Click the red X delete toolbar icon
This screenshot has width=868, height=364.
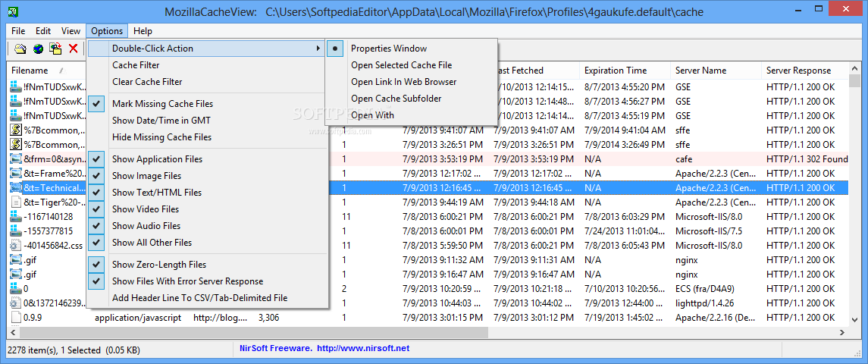pyautogui.click(x=73, y=49)
